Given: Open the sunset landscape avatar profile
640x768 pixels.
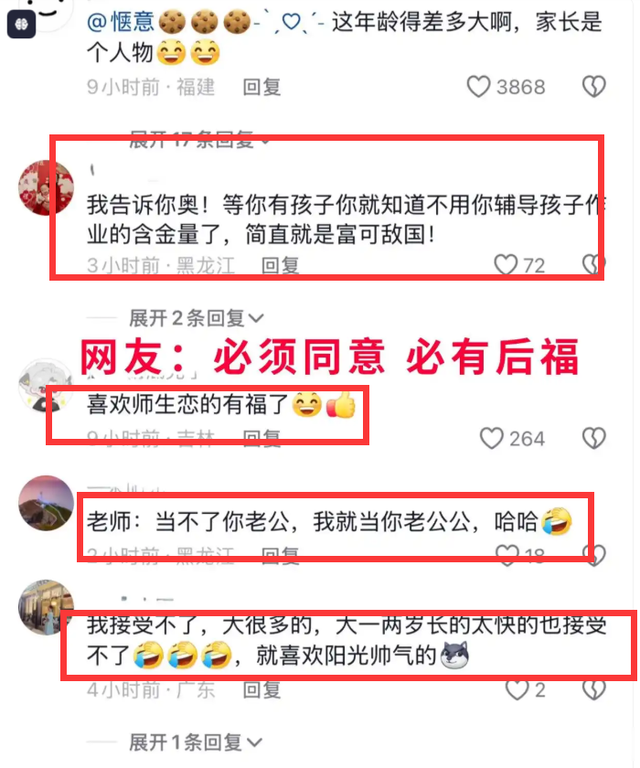Looking at the screenshot, I should [x=46, y=503].
